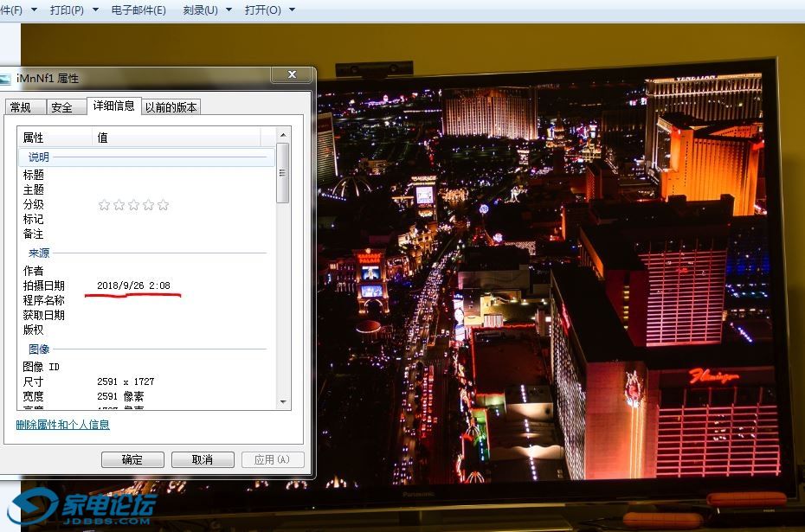Set rating to one star

tap(104, 205)
